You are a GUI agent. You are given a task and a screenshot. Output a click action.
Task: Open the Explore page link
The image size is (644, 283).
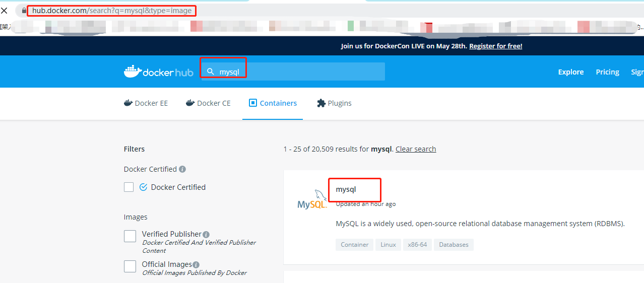pos(571,72)
